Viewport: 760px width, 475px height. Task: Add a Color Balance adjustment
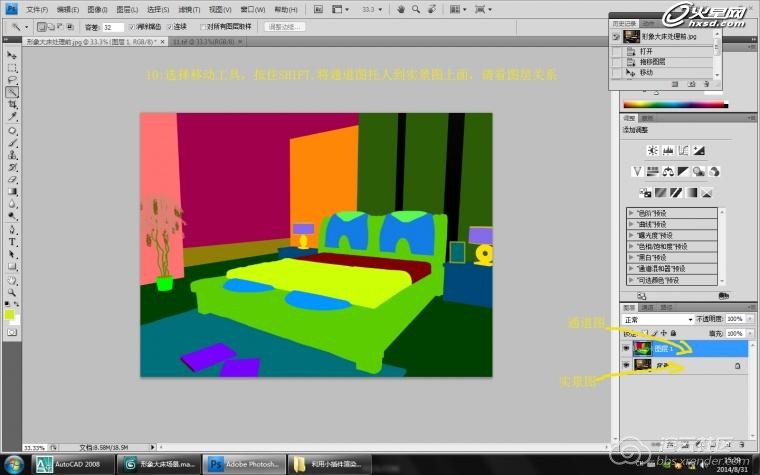(668, 171)
